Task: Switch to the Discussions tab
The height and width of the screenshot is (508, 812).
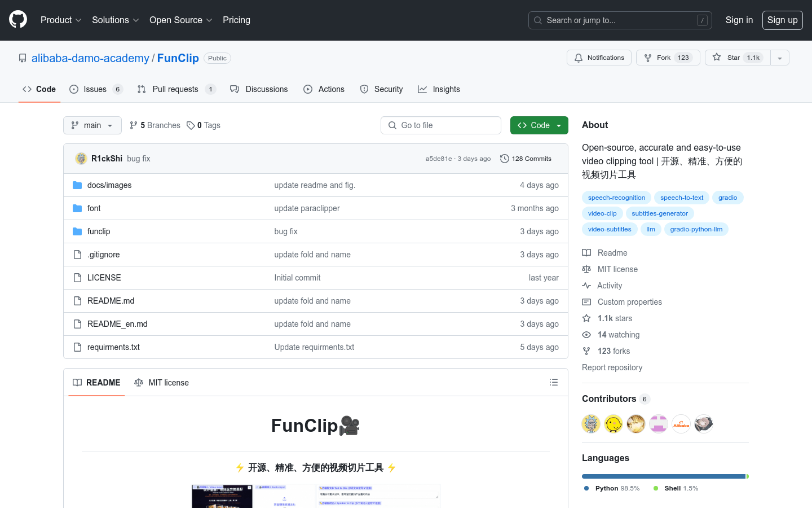Action: pos(259,89)
